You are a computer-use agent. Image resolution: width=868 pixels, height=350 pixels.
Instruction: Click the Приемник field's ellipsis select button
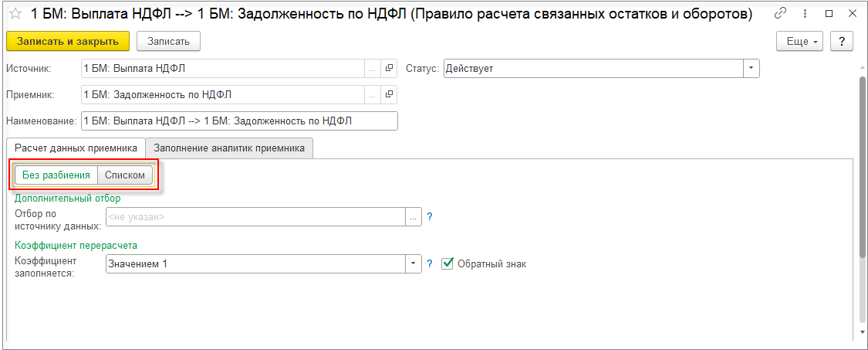click(373, 95)
